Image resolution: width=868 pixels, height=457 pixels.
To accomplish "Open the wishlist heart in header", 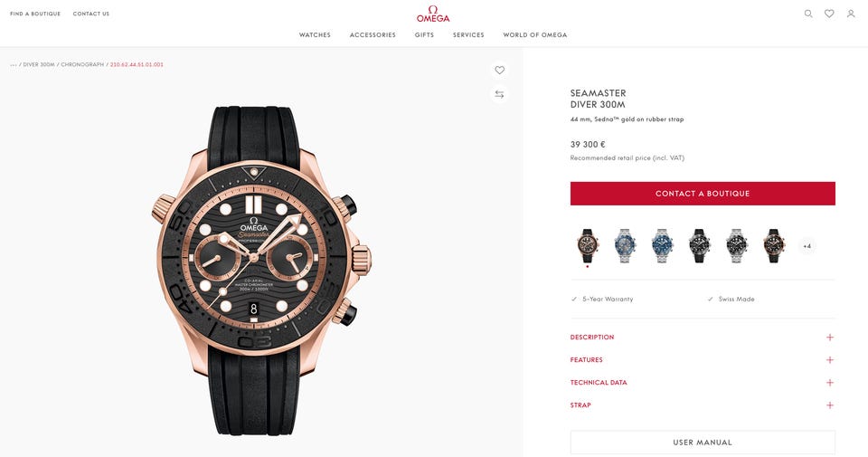I will tap(829, 14).
